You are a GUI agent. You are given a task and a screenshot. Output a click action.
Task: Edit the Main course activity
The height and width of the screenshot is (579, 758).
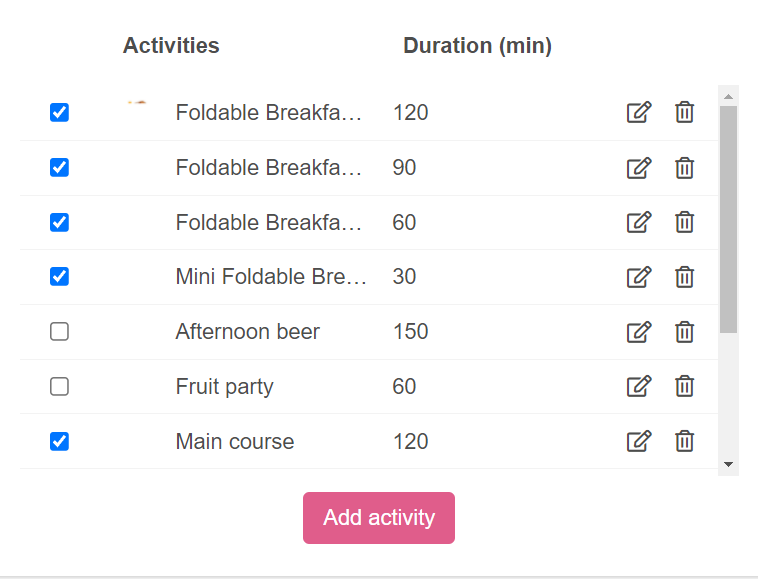(639, 441)
